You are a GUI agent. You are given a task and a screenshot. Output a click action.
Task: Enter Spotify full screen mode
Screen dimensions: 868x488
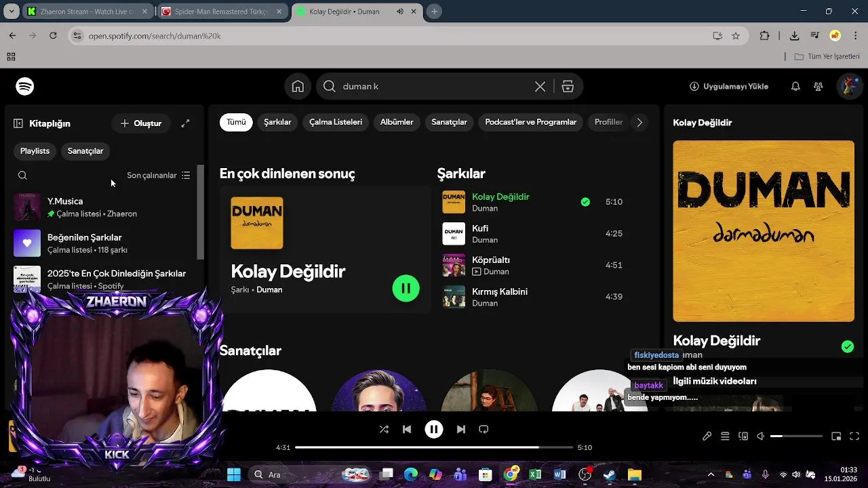[854, 436]
